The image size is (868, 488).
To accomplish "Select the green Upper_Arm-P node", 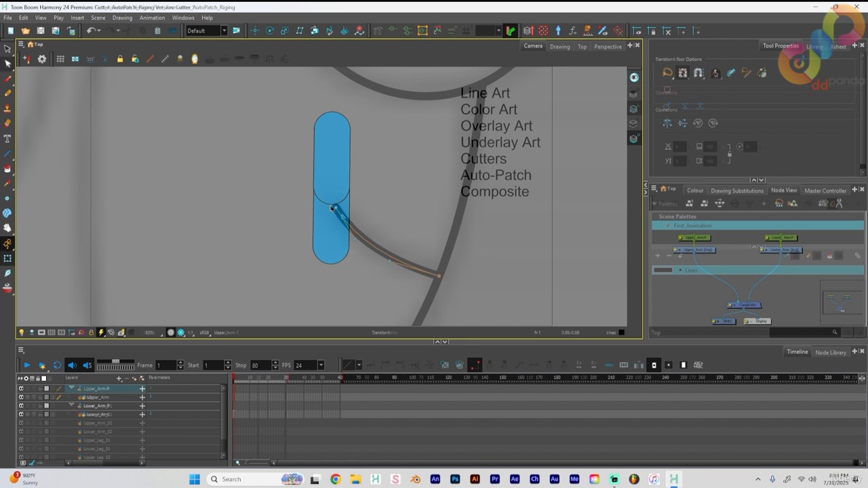I will click(x=694, y=238).
